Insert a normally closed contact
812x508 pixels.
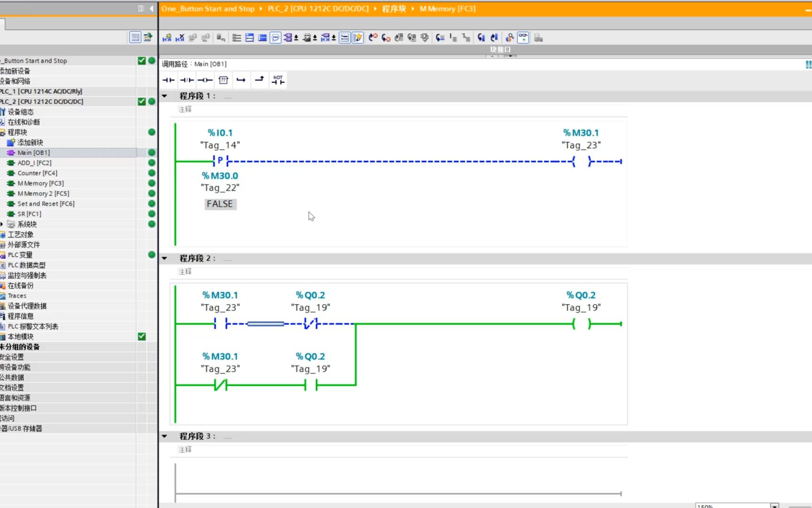187,80
